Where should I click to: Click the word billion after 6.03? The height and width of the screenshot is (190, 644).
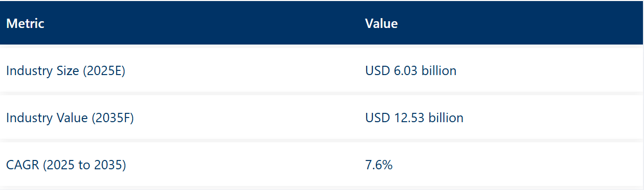439,70
